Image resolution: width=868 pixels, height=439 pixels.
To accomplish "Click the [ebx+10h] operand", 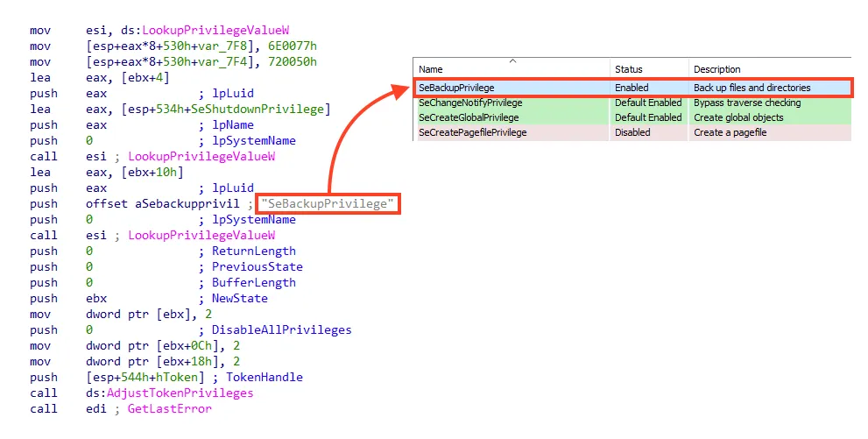I will pyautogui.click(x=152, y=172).
